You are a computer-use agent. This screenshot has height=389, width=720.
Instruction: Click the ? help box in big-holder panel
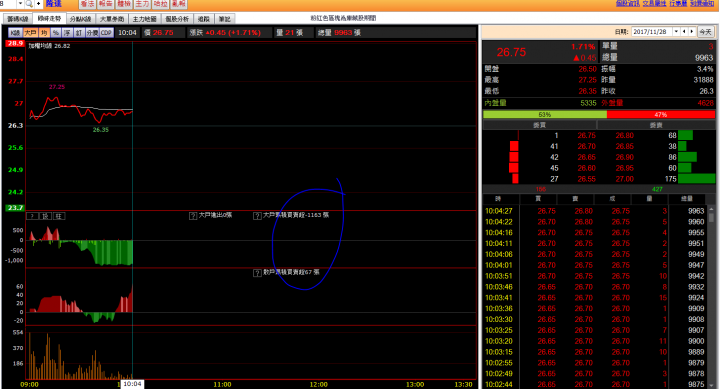coord(32,216)
